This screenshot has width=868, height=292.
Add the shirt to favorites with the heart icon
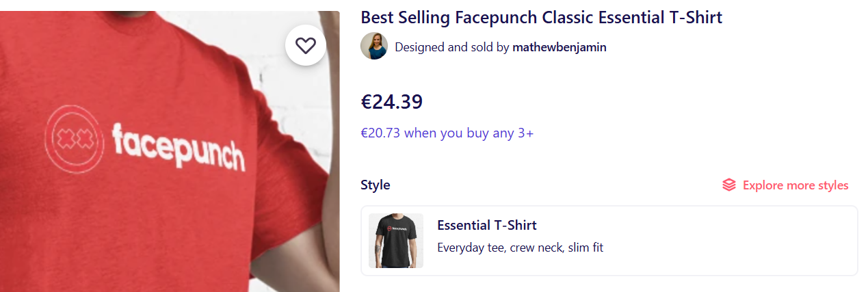[305, 46]
